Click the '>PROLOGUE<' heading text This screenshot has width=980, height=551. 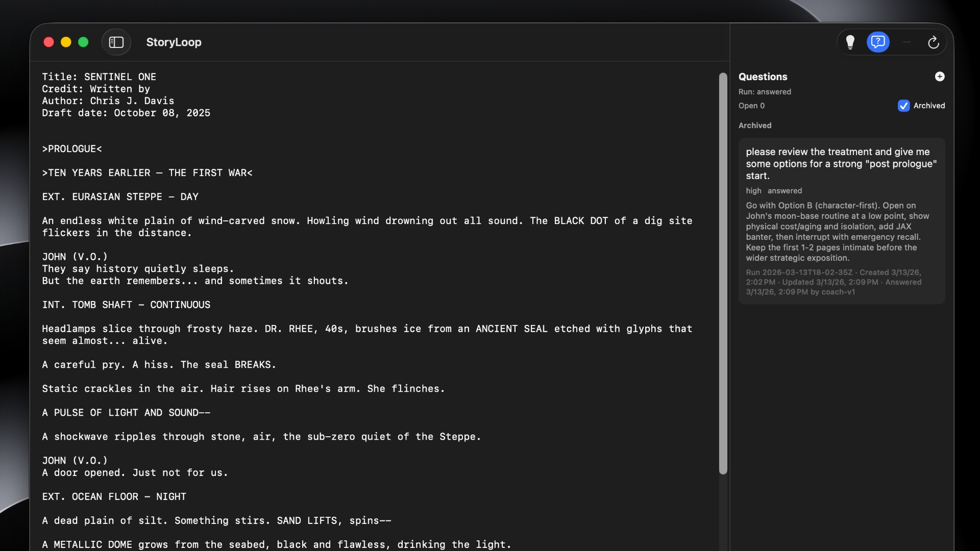click(x=72, y=149)
